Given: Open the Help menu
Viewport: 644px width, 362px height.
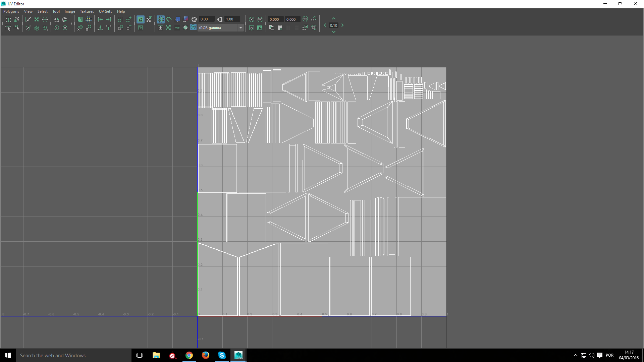Looking at the screenshot, I should (x=121, y=11).
